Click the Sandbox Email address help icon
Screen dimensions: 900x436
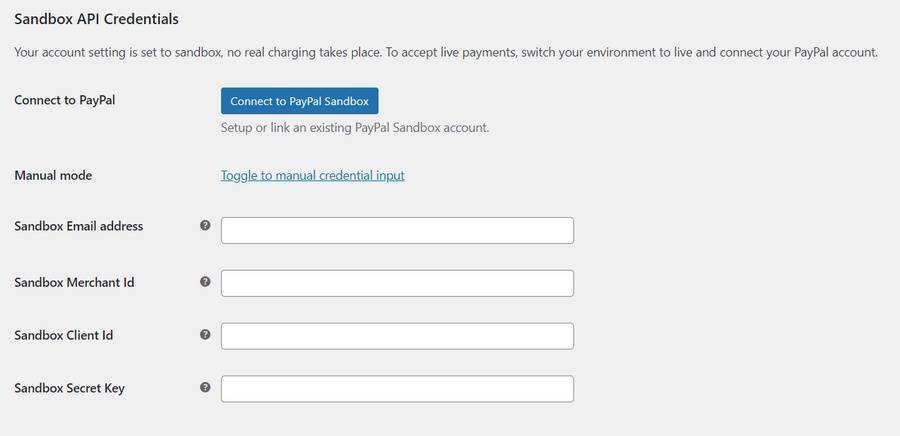(x=205, y=226)
